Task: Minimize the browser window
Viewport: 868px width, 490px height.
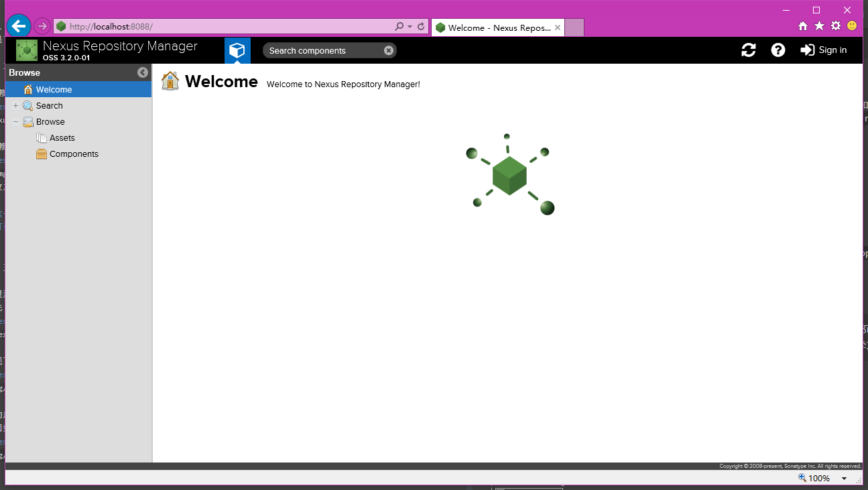Action: click(786, 9)
